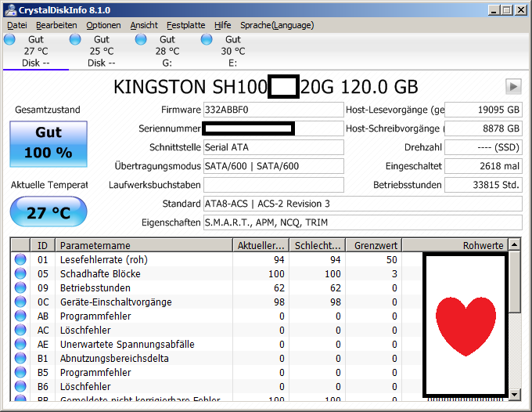Click the blue status orb for drive E:
532x412 pixels.
click(x=207, y=39)
